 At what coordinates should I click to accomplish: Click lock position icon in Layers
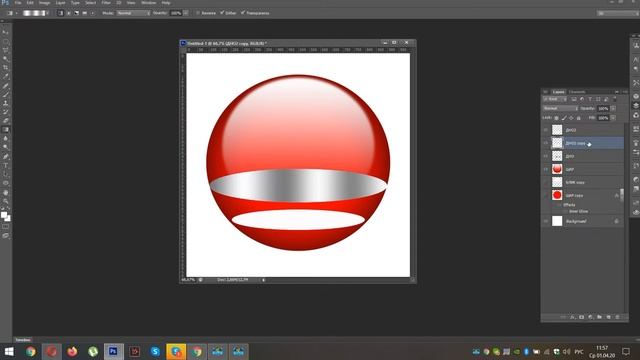coord(571,118)
